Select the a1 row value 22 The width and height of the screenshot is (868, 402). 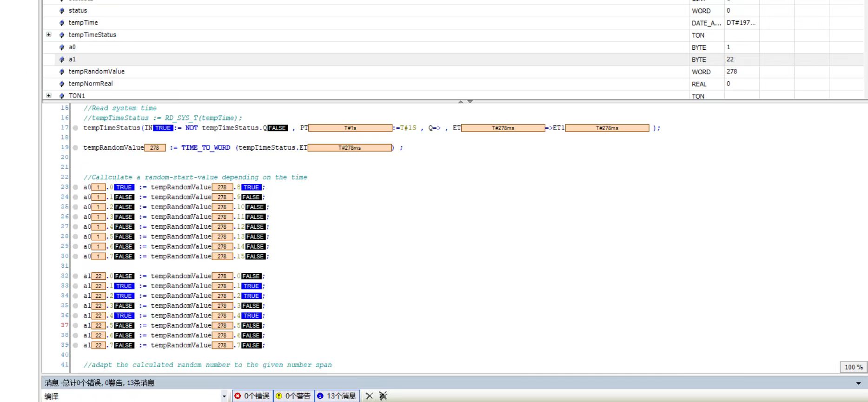click(730, 59)
